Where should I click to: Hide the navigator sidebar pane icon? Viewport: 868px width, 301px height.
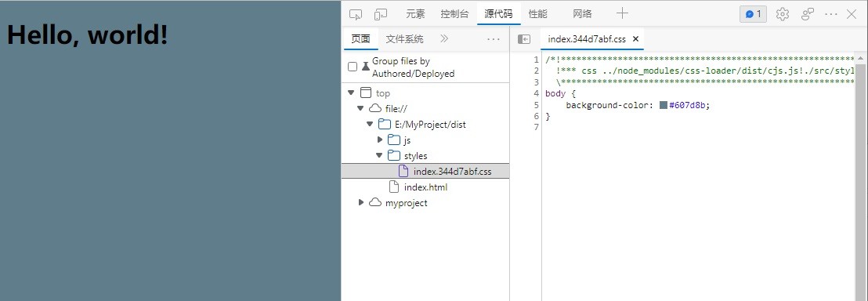(523, 39)
